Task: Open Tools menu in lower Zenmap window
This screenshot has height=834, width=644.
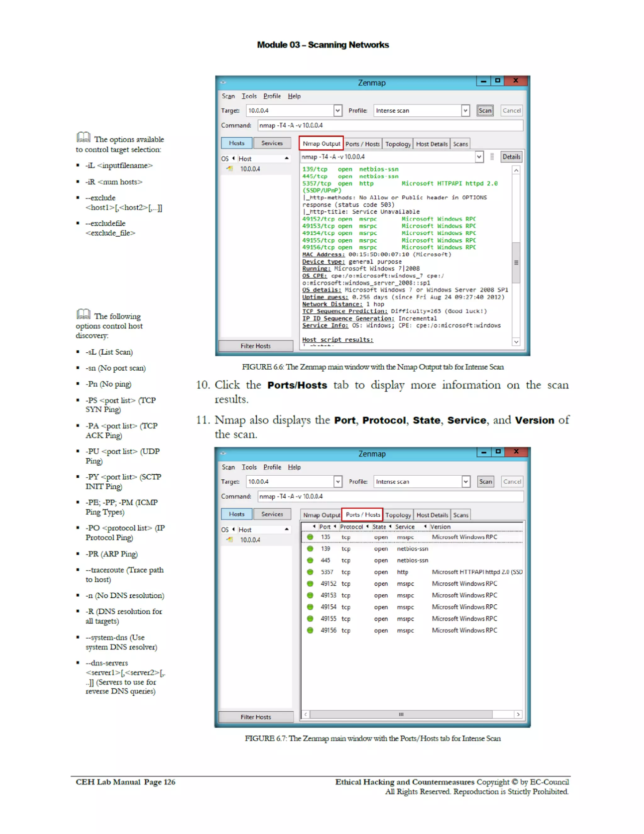Action: point(249,467)
